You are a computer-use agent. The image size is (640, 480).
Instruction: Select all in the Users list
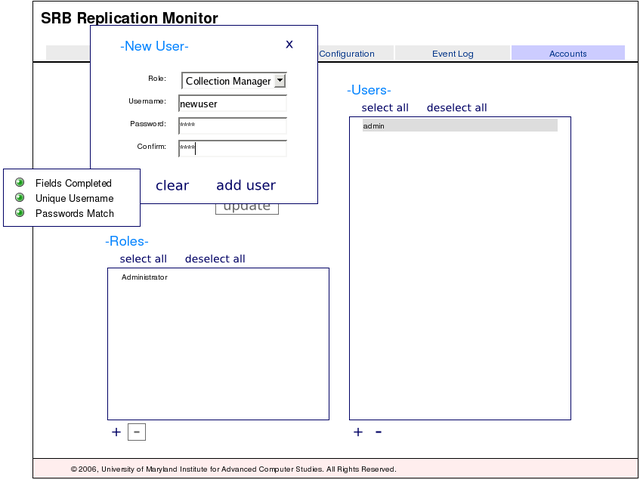pyautogui.click(x=385, y=108)
